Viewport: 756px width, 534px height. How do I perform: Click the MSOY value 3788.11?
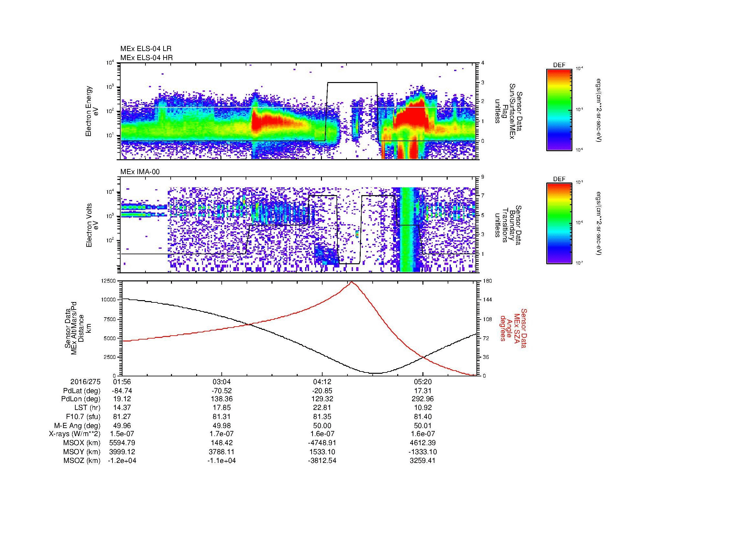(222, 452)
